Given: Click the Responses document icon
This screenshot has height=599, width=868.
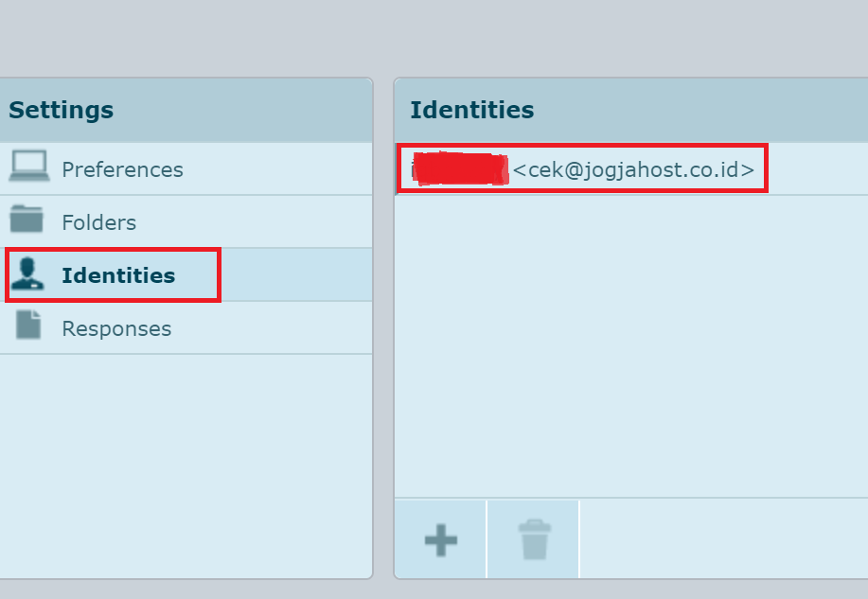Looking at the screenshot, I should 28,326.
